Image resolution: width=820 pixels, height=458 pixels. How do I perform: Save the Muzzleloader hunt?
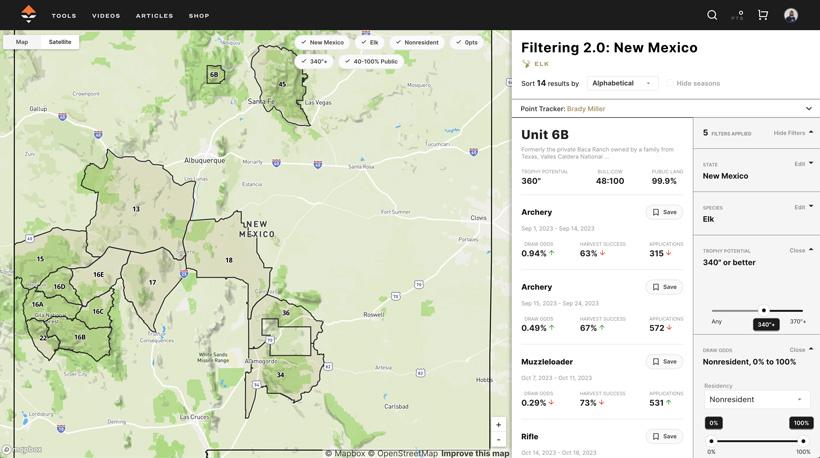665,362
